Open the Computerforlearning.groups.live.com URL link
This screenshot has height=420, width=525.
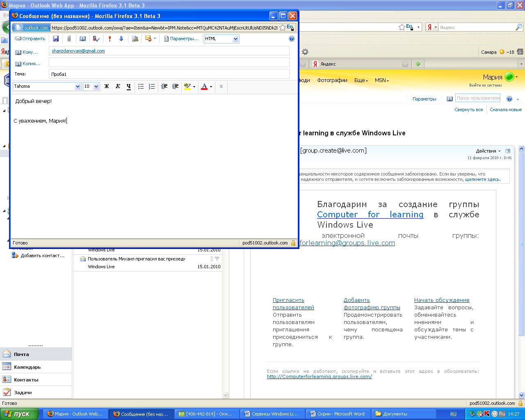[320, 377]
